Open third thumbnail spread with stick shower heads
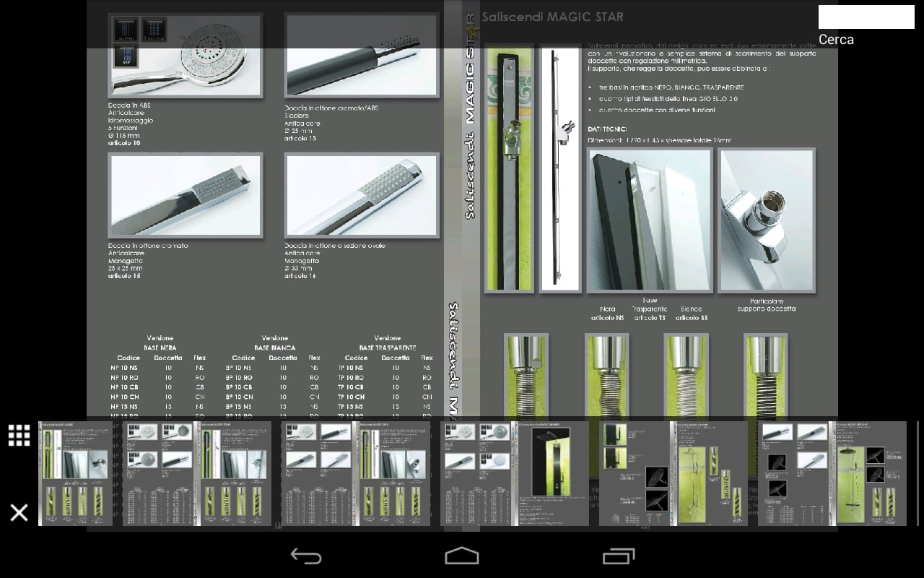Image resolution: width=924 pixels, height=578 pixels. 356,473
